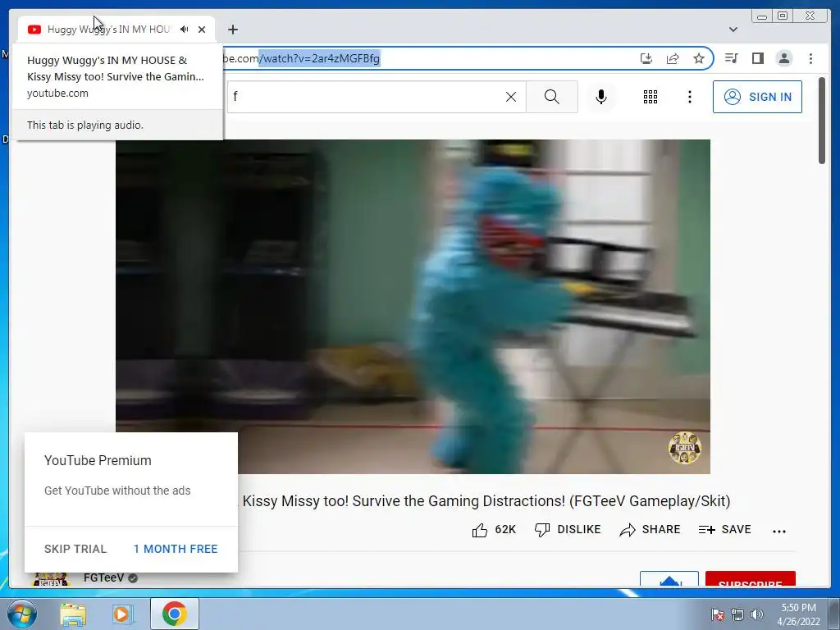The width and height of the screenshot is (840, 630).
Task: Open the volume tray icon
Action: (757, 614)
